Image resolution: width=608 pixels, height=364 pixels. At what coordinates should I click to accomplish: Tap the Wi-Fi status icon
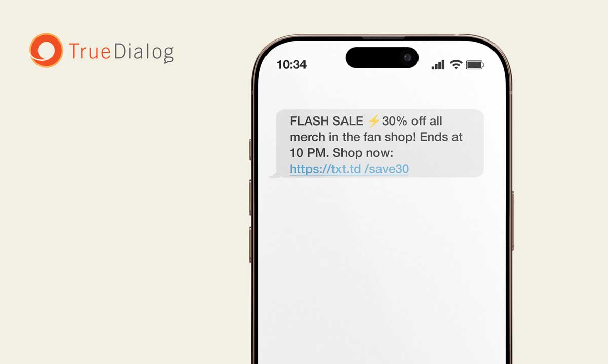[456, 64]
